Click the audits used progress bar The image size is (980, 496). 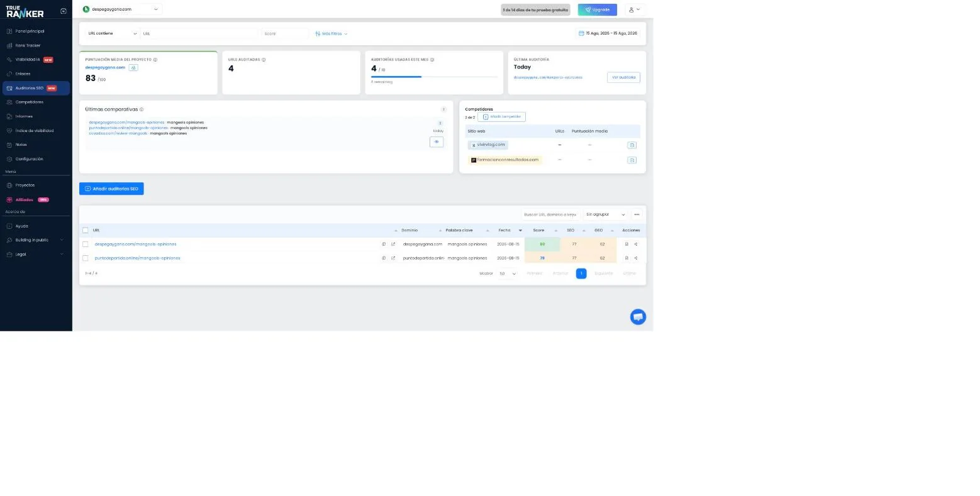434,77
